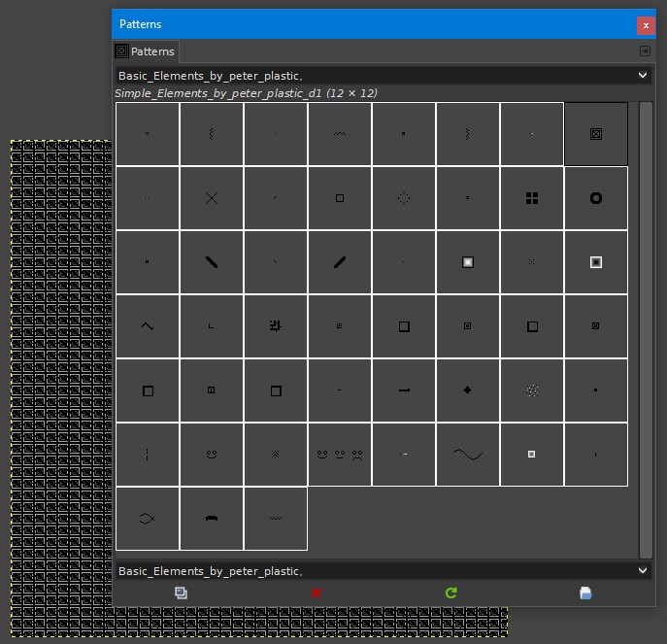The width and height of the screenshot is (667, 644).
Task: Select the dotted speckle square pattern
Action: coord(532,390)
